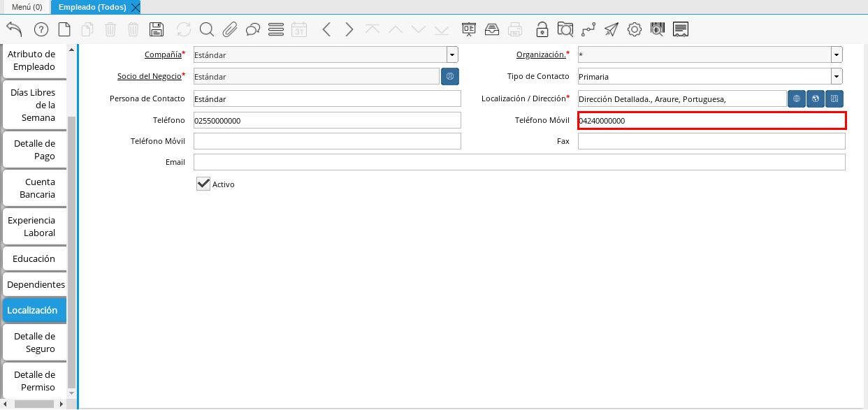Viewport: 868px width, 410px height.
Task: Save the record with the floppy disk icon
Action: click(x=157, y=29)
